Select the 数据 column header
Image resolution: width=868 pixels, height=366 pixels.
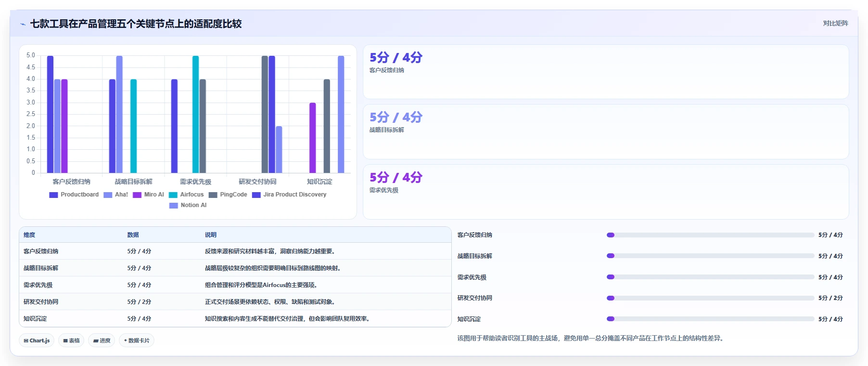133,235
